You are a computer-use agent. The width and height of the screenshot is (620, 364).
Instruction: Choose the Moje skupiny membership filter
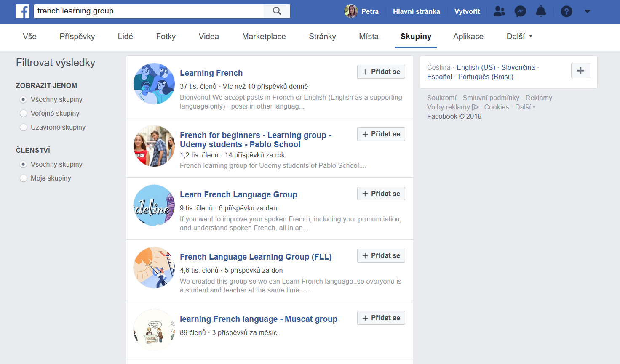pyautogui.click(x=24, y=178)
